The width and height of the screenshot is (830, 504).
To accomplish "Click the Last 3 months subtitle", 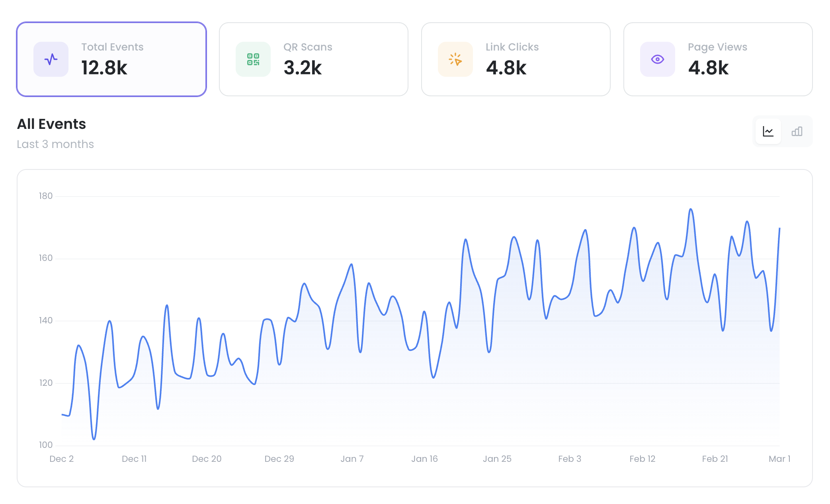I will pyautogui.click(x=55, y=144).
